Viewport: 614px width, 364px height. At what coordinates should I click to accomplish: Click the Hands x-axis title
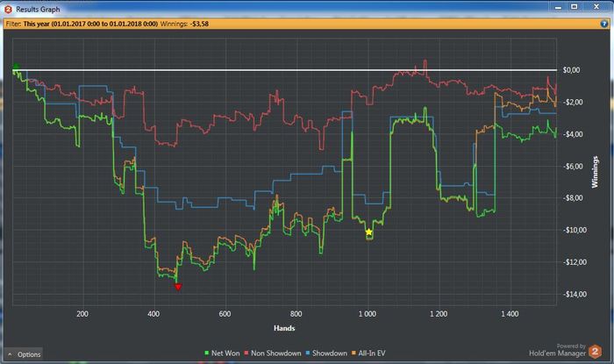(284, 328)
